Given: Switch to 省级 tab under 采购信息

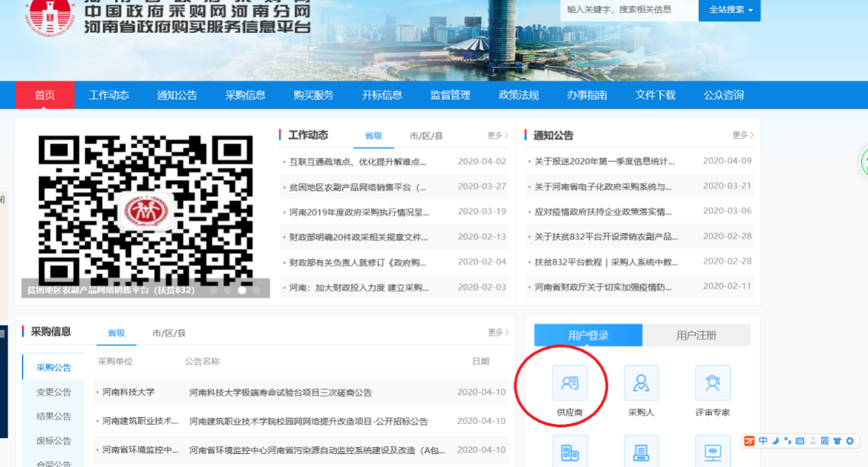Looking at the screenshot, I should 116,333.
